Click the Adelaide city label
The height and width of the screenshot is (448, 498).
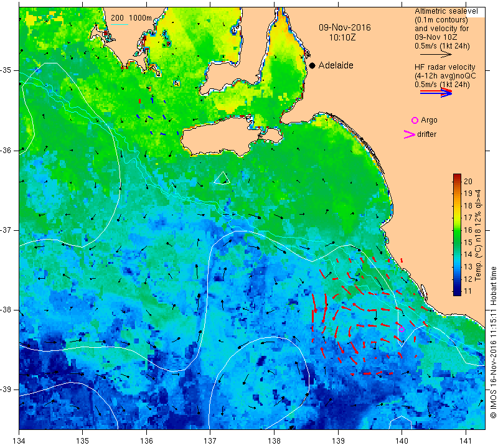[336, 65]
